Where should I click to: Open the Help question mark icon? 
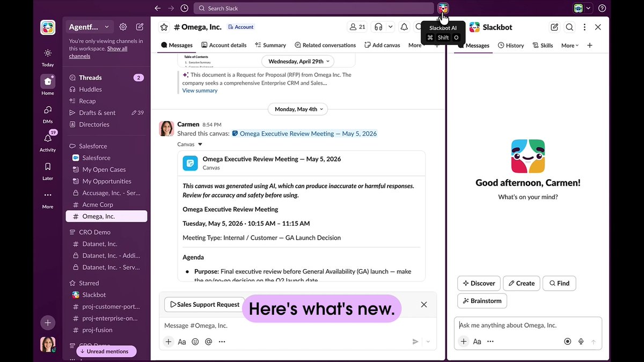pos(602,8)
